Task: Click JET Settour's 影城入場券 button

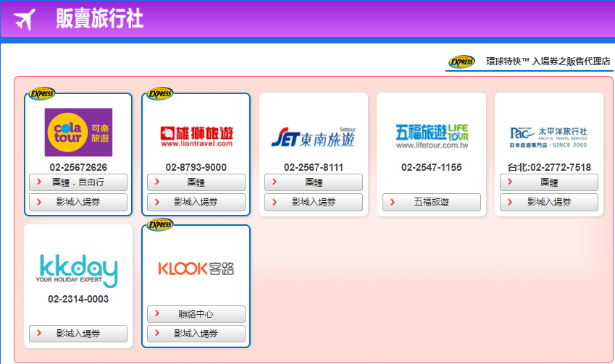Action: coord(314,202)
